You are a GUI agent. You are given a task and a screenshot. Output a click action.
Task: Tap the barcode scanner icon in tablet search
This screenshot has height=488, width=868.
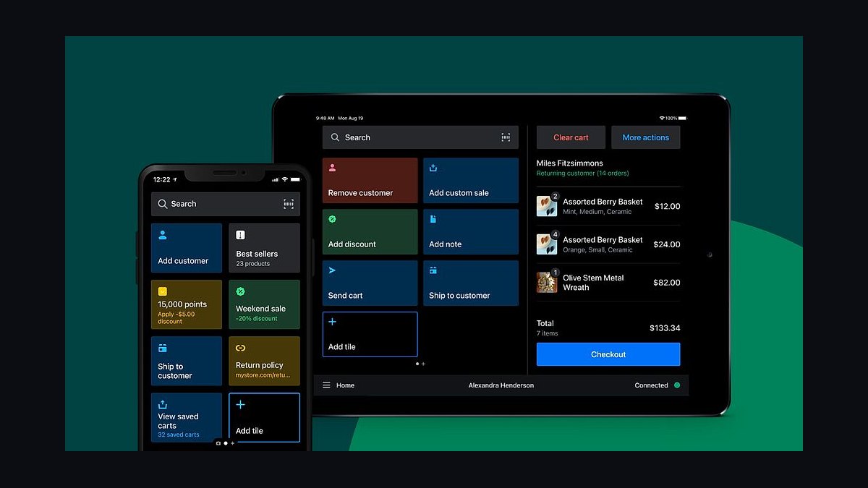(506, 137)
